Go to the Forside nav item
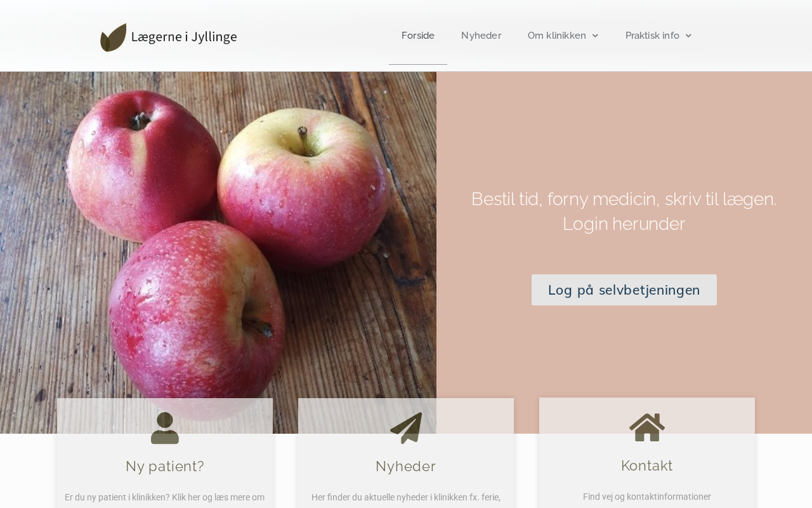This screenshot has width=812, height=508. click(418, 36)
